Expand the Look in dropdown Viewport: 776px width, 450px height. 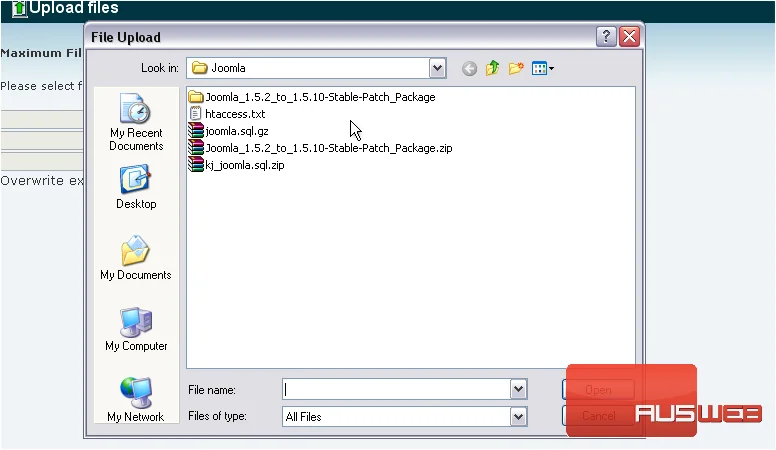tap(437, 68)
